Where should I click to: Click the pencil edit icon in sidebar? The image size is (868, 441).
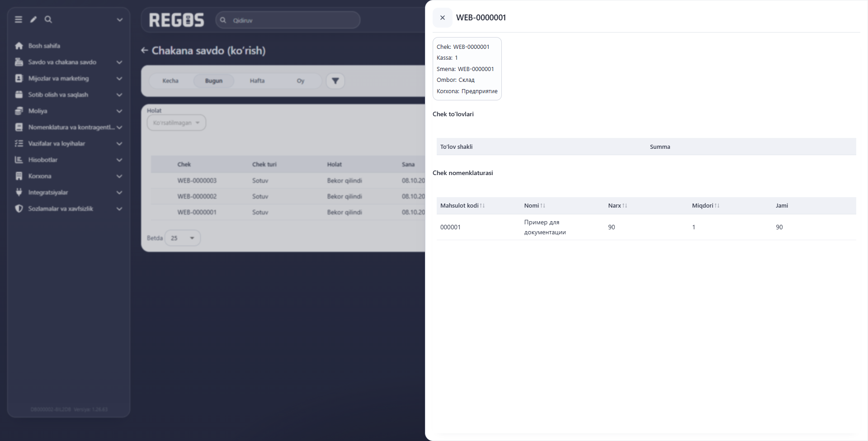[x=33, y=19]
